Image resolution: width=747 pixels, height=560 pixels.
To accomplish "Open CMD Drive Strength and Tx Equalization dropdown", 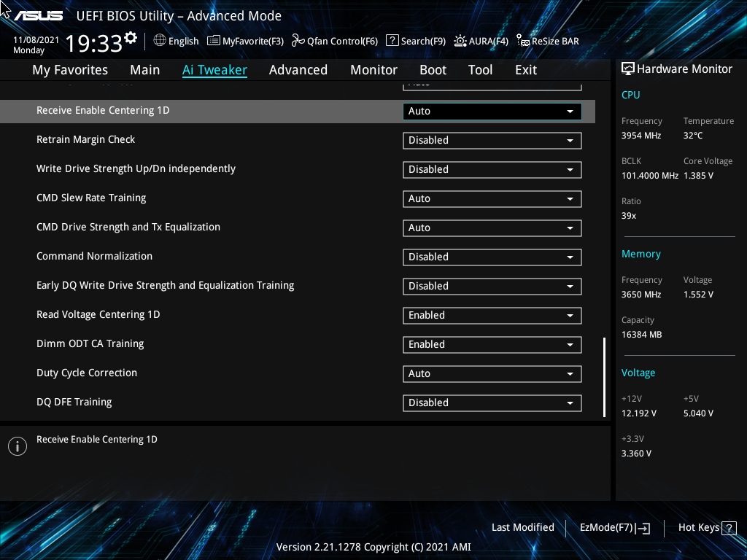I will tap(492, 228).
